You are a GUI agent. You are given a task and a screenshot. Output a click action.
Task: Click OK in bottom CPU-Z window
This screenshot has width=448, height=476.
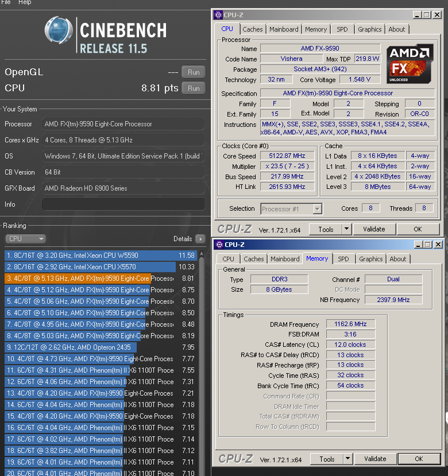click(x=419, y=459)
